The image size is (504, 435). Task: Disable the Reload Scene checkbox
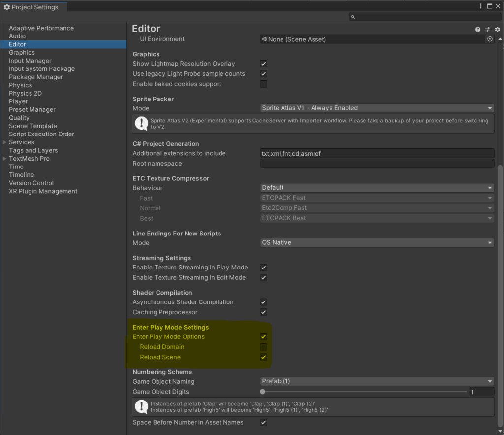(x=263, y=357)
